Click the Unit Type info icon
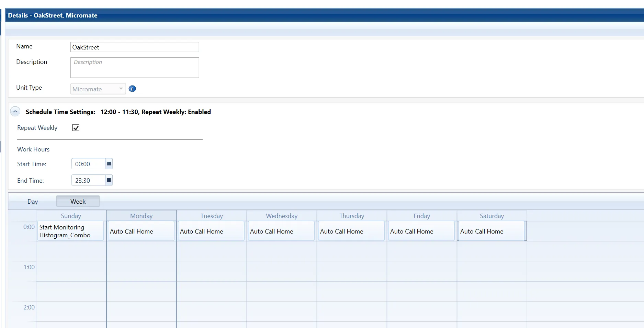Screen dimensions: 644x328 (132, 89)
